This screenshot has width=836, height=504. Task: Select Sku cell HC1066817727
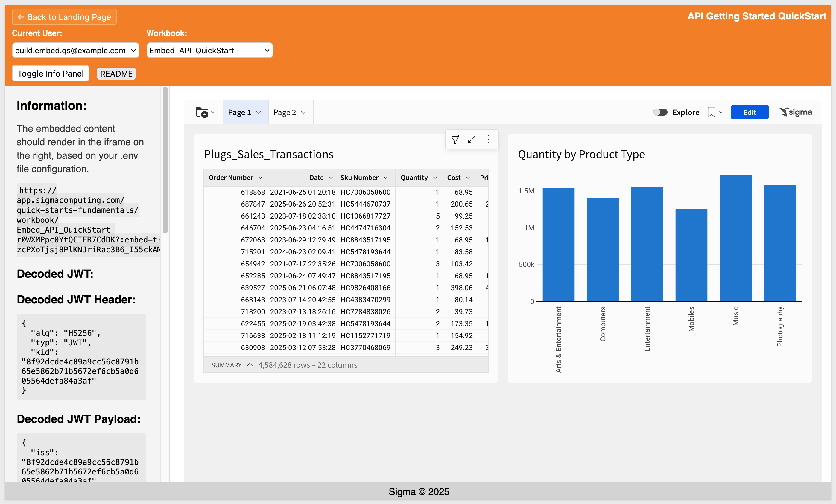point(367,216)
